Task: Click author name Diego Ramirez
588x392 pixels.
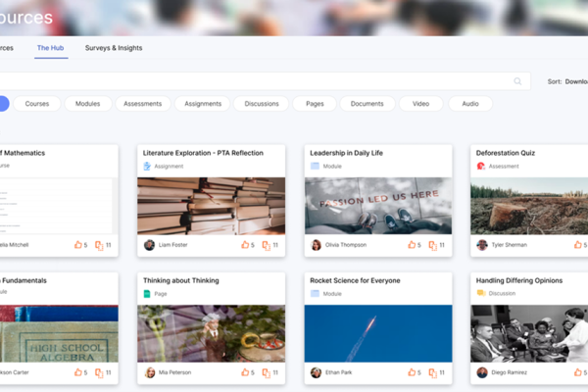Action: [x=509, y=372]
